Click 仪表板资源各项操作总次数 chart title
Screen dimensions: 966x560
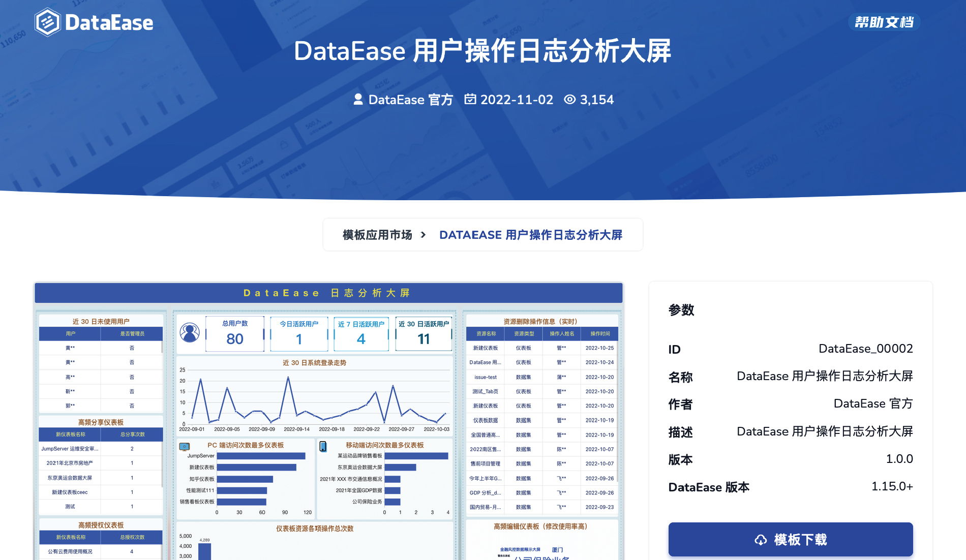click(314, 528)
